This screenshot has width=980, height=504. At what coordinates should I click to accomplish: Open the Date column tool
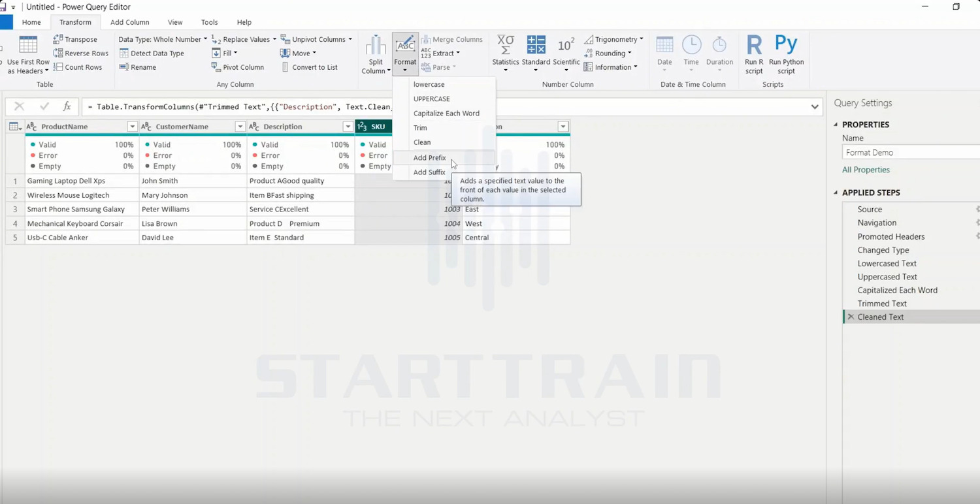(x=664, y=54)
